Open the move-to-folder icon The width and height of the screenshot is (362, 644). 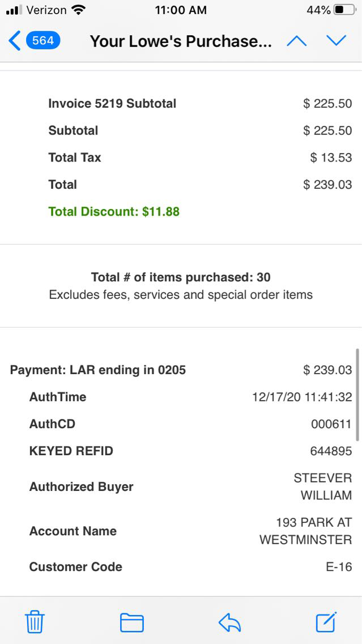(x=131, y=622)
